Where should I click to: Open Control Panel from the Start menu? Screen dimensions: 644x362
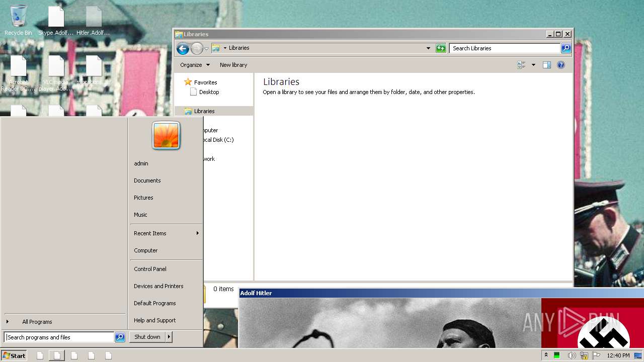[x=150, y=269]
